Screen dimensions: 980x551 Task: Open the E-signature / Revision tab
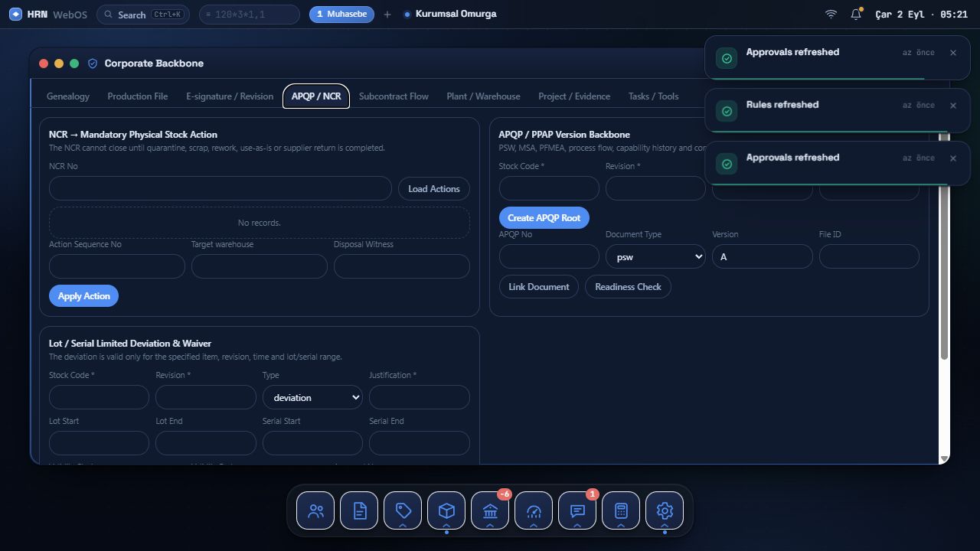[x=230, y=96]
